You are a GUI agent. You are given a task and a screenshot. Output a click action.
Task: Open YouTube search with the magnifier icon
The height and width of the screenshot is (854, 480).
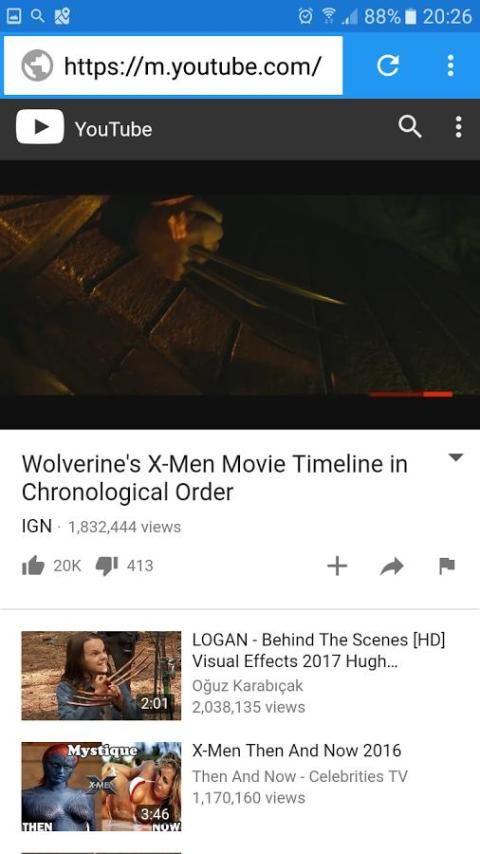pos(410,127)
